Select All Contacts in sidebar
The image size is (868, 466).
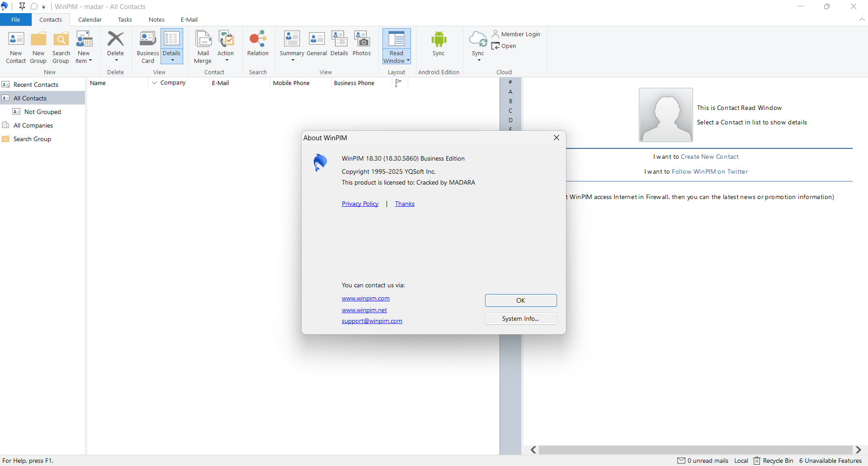tap(42, 98)
